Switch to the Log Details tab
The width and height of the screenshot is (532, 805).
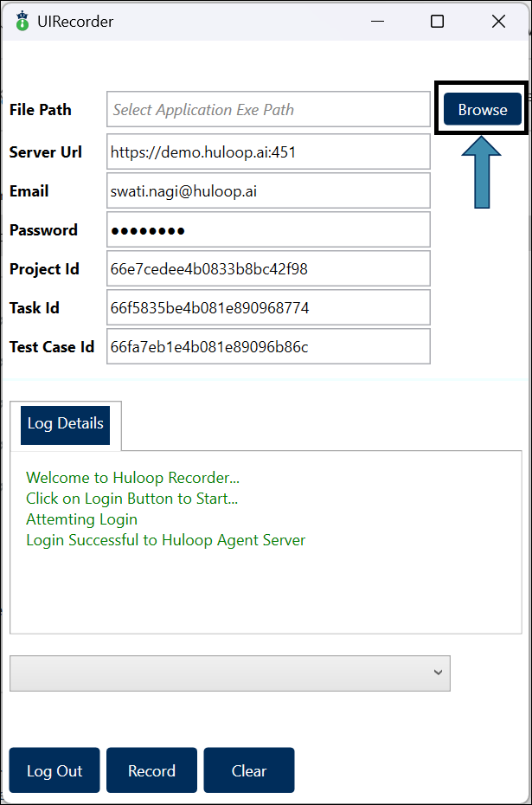66,424
